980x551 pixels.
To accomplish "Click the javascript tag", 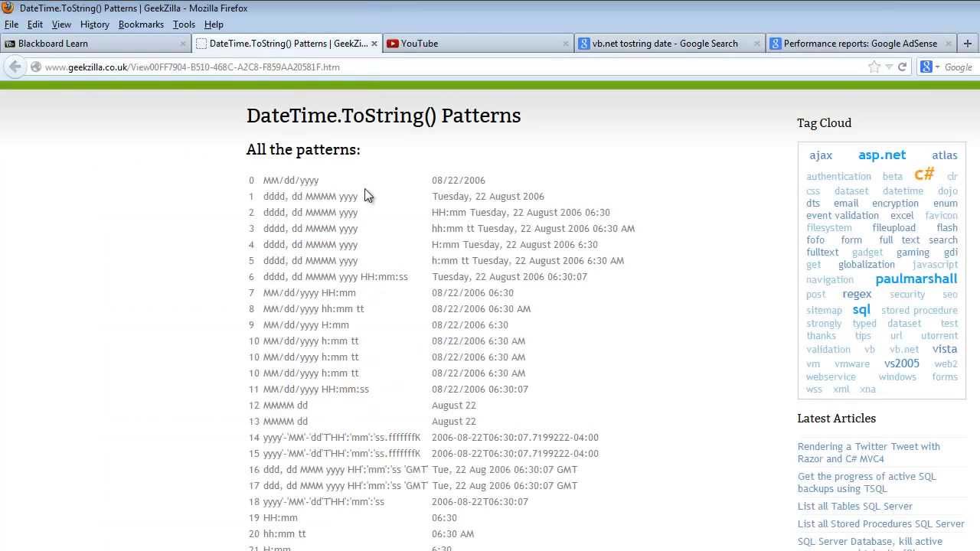I will pos(935,265).
